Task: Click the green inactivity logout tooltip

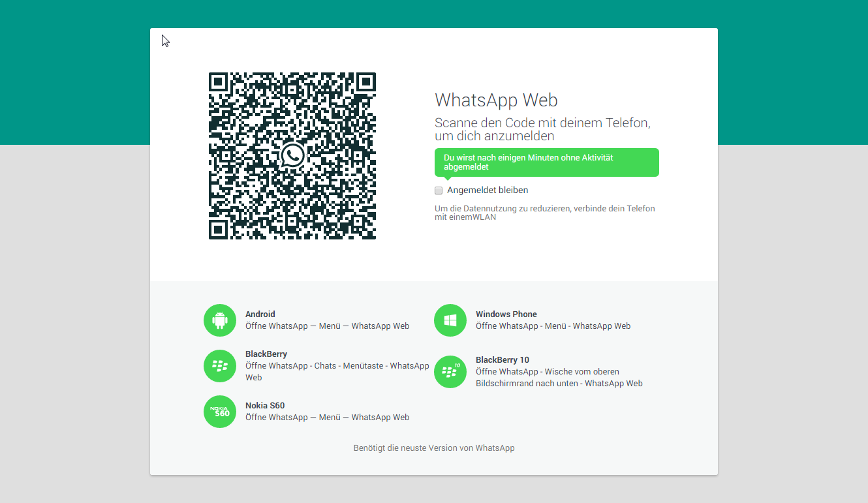Action: coord(547,162)
